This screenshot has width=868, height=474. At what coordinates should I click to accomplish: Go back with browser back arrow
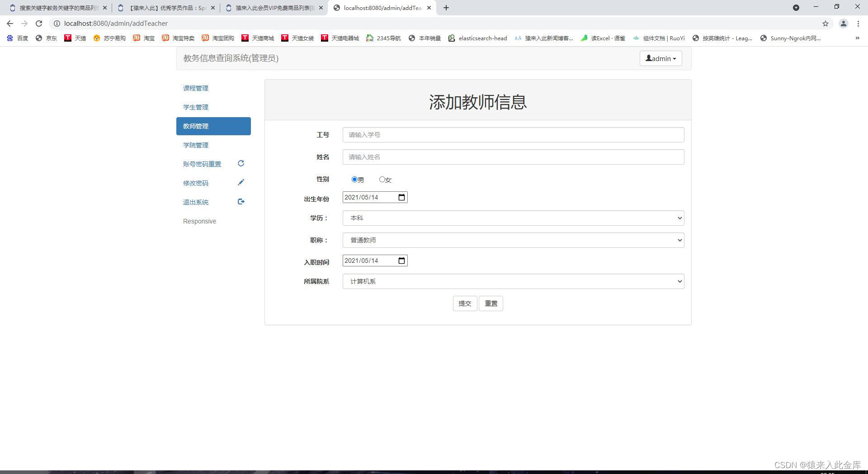10,24
